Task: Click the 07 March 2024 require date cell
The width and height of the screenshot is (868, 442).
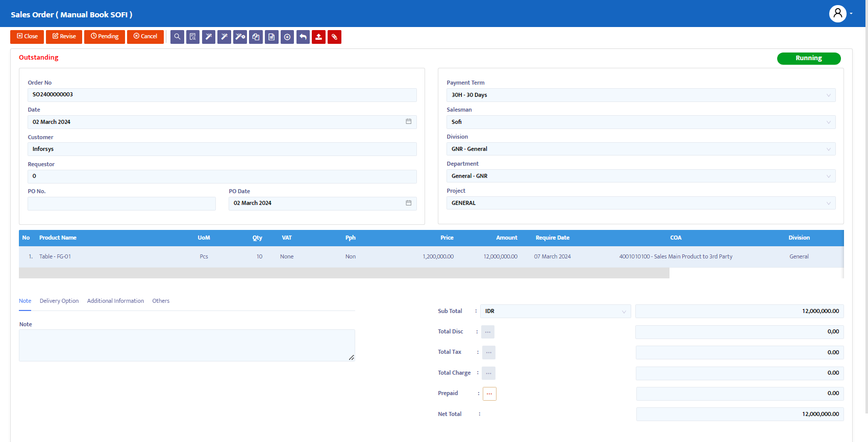Action: pos(553,256)
